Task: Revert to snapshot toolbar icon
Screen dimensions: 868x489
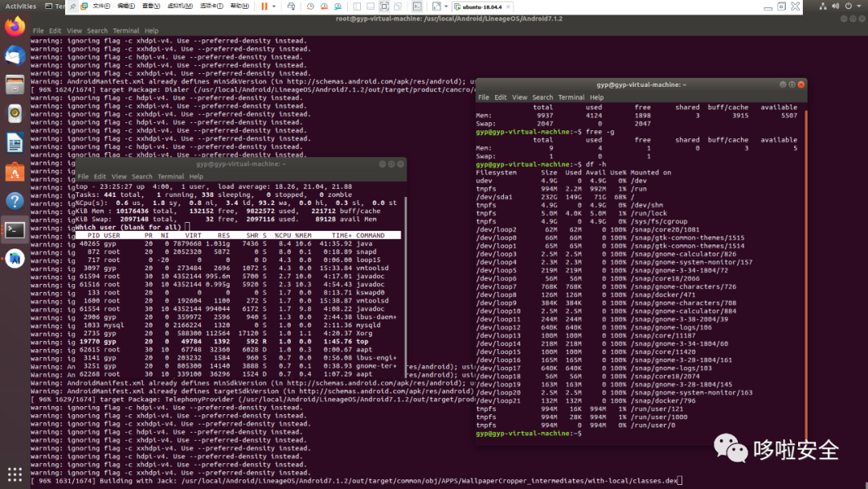Action: click(324, 6)
